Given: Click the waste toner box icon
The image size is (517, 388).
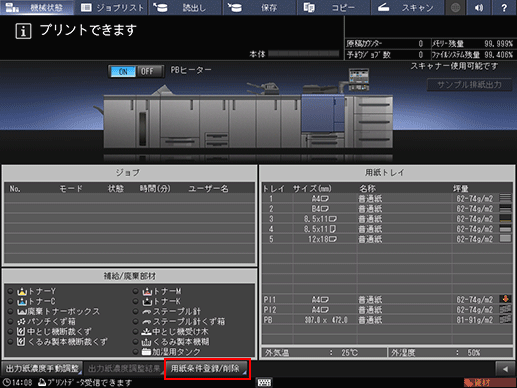Looking at the screenshot, I should (x=22, y=312).
